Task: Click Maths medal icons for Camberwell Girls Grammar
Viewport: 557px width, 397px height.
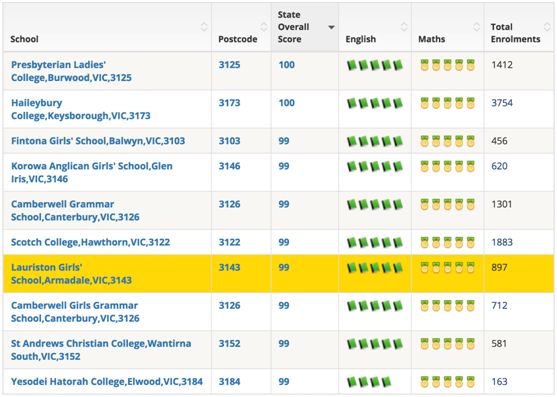Action: [448, 305]
